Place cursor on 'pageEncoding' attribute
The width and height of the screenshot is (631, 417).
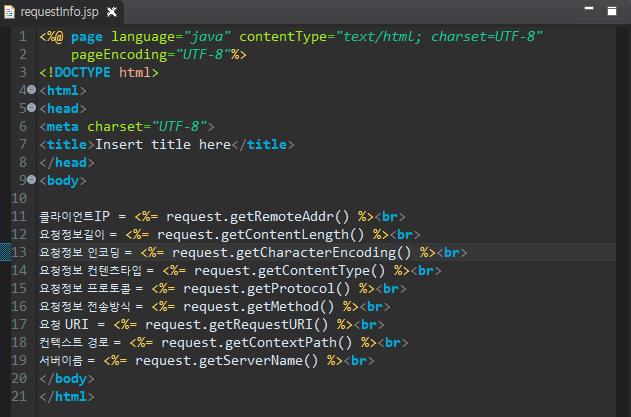point(119,55)
